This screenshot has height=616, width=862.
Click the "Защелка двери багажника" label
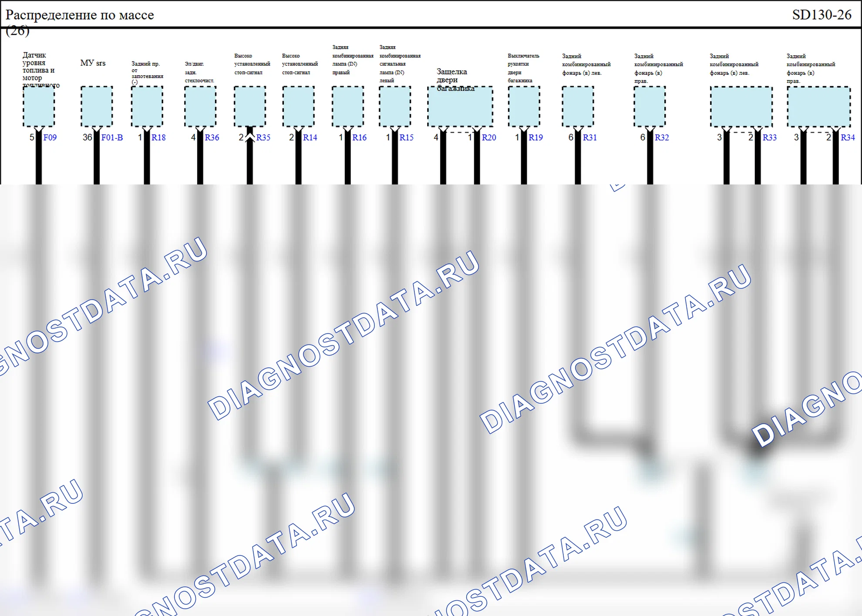pyautogui.click(x=455, y=80)
